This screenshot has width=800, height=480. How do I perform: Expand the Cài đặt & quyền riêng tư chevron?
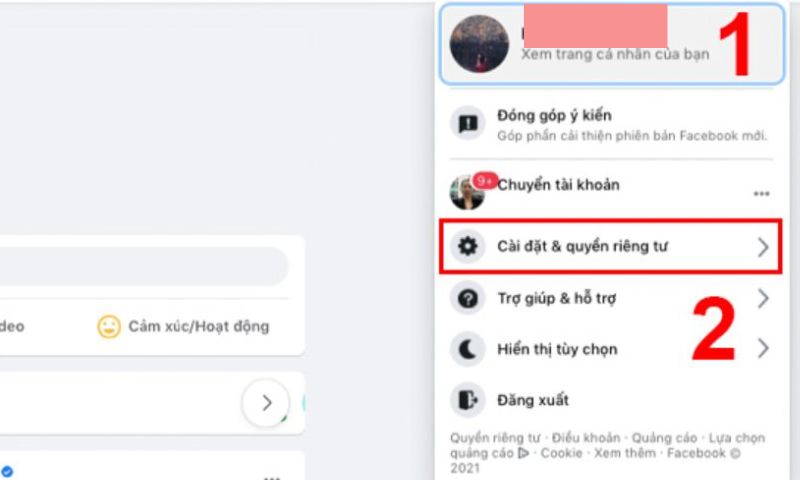[763, 247]
